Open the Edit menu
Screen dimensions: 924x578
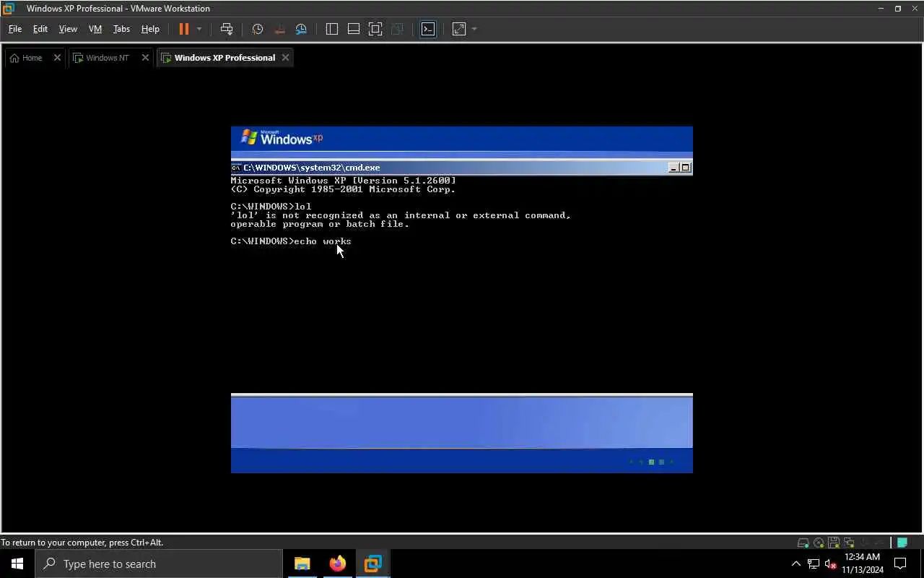(x=40, y=29)
